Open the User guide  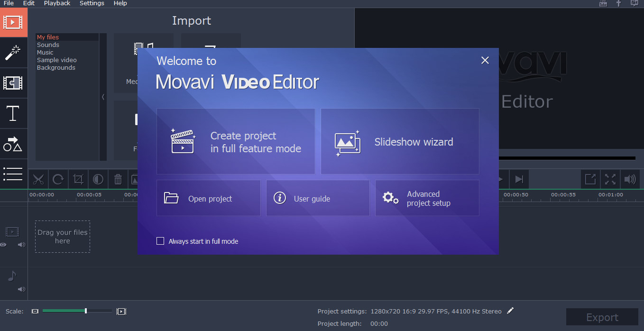click(318, 198)
